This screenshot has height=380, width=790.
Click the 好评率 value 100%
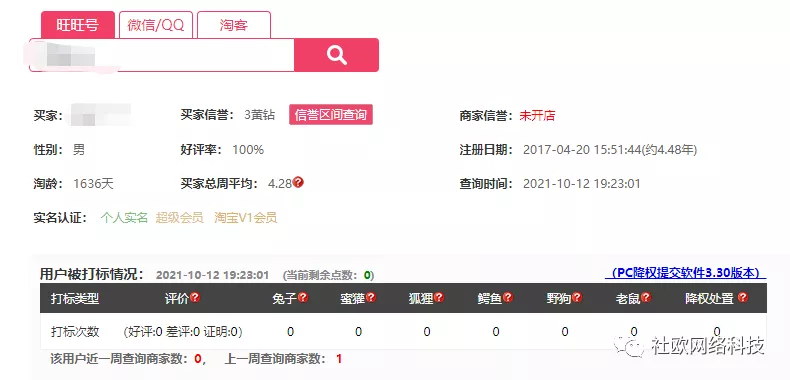248,150
